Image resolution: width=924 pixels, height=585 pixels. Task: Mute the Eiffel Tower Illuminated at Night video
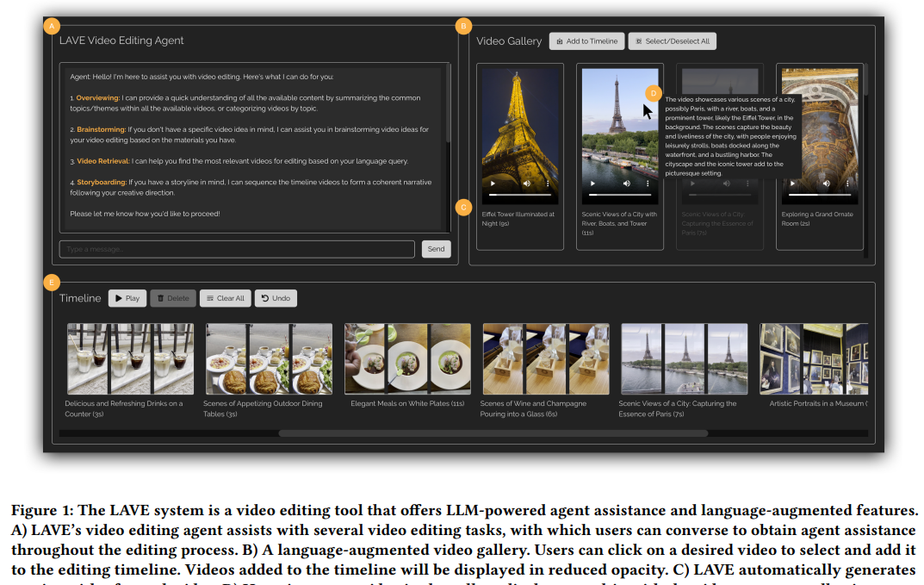click(527, 184)
